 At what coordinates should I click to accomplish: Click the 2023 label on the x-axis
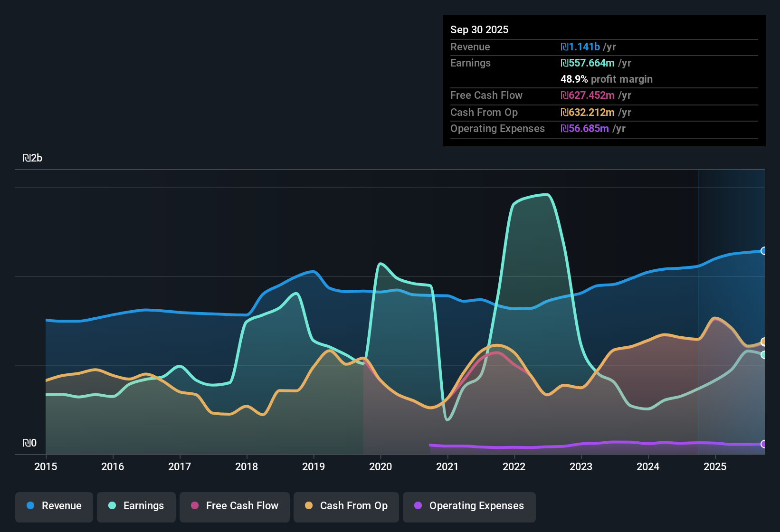581,466
